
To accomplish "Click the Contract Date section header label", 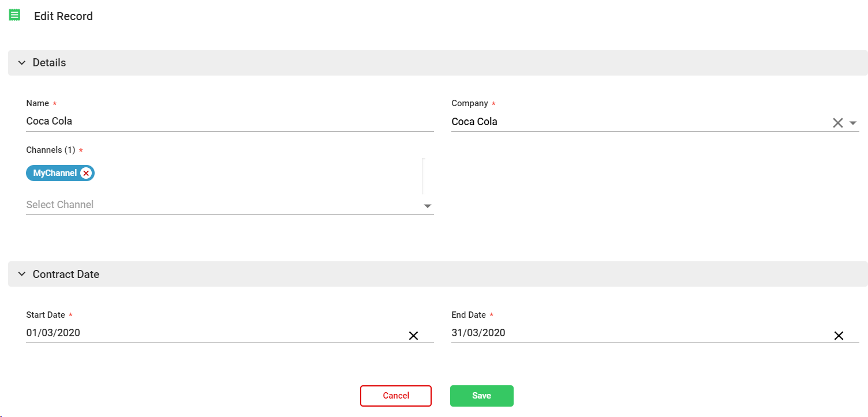I will pyautogui.click(x=66, y=275).
